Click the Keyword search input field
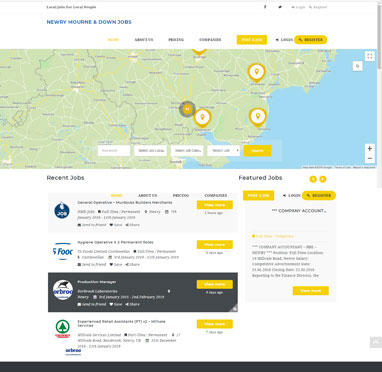 114,151
